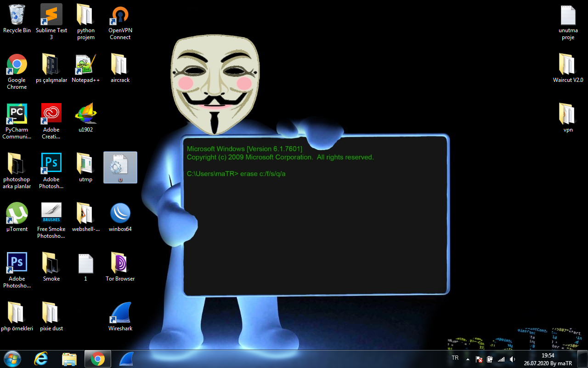Click the 19:54 clock in the taskbar
The width and height of the screenshot is (588, 368).
(x=548, y=356)
